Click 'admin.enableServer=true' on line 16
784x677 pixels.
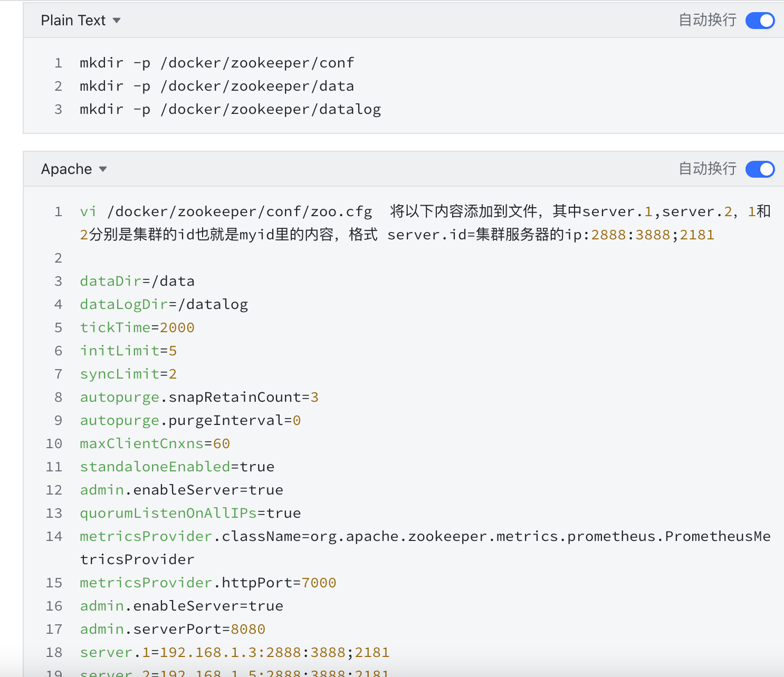coord(181,606)
